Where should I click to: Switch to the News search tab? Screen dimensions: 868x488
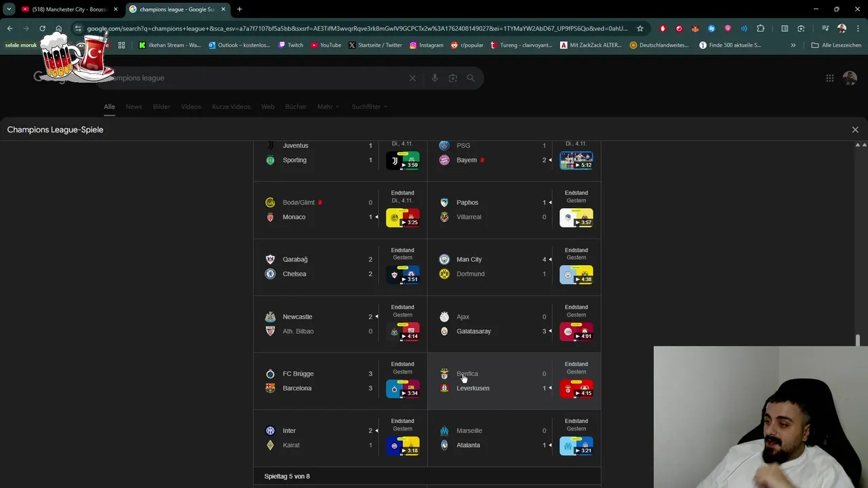coord(134,106)
